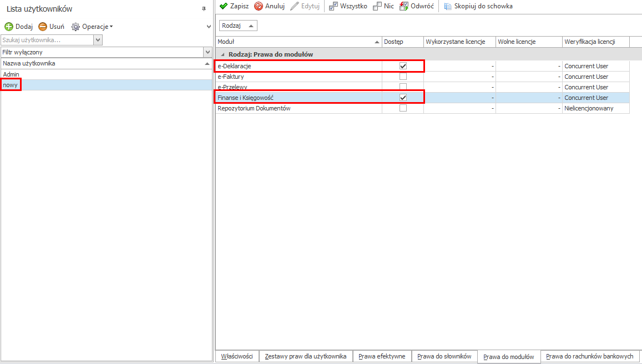Click the Skopiuj do schowka icon
The height and width of the screenshot is (364, 642).
pyautogui.click(x=448, y=6)
